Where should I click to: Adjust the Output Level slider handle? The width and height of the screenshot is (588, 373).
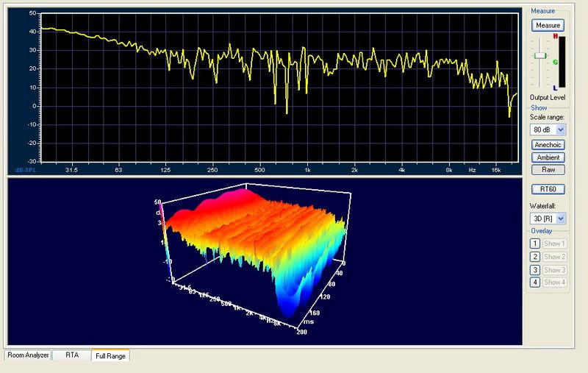pos(540,56)
